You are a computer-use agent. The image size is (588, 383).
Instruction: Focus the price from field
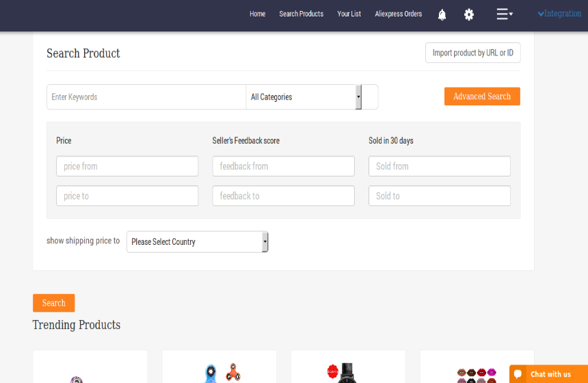click(127, 166)
